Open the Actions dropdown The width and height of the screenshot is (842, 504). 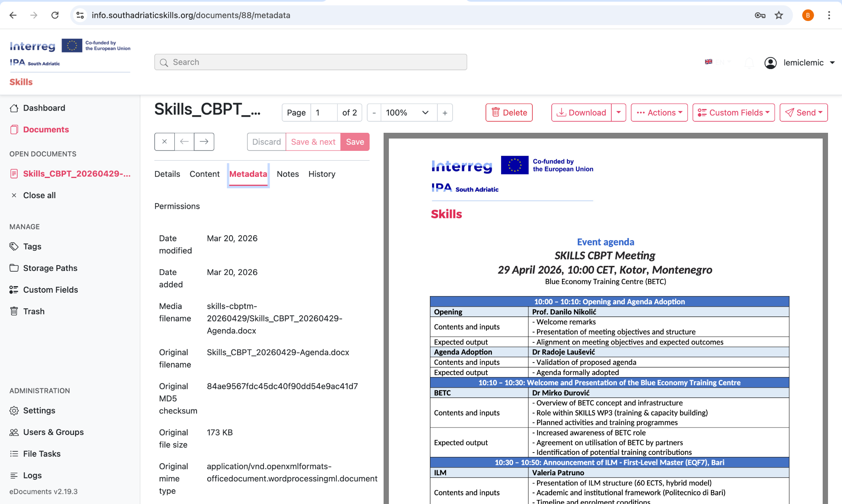pyautogui.click(x=659, y=112)
